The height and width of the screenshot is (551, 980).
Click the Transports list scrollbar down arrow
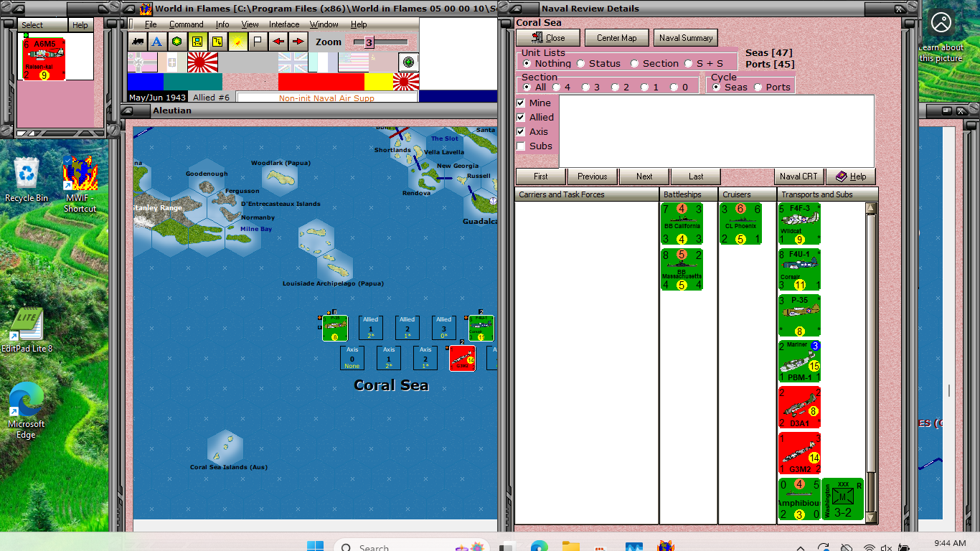[871, 518]
